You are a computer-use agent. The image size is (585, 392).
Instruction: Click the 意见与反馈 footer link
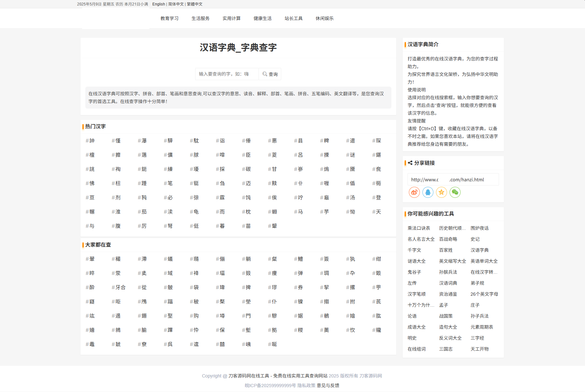(x=328, y=385)
